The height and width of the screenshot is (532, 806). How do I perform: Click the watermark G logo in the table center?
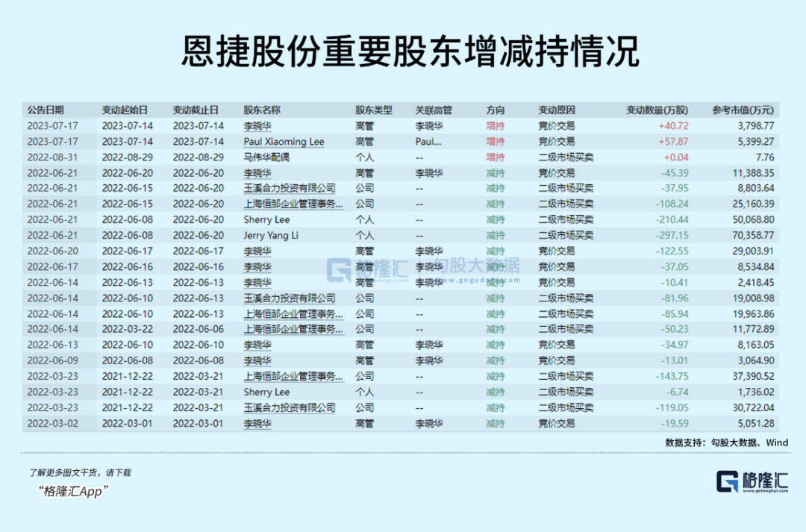point(339,270)
